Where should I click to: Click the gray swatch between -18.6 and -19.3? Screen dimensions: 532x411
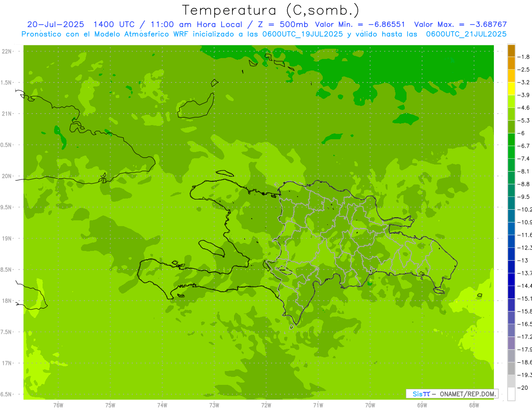(511, 368)
